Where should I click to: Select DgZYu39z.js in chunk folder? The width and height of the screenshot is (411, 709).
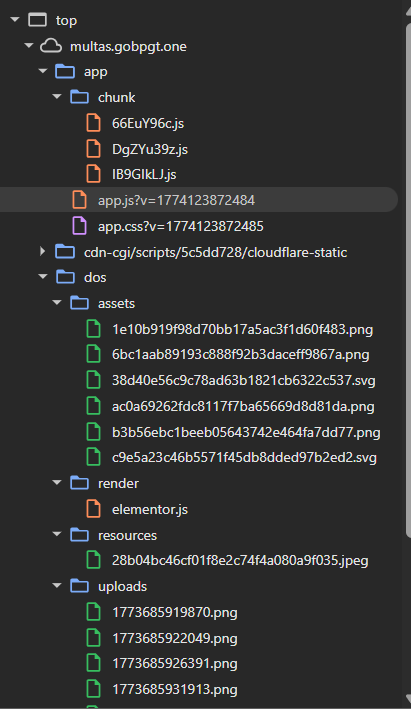coord(150,149)
